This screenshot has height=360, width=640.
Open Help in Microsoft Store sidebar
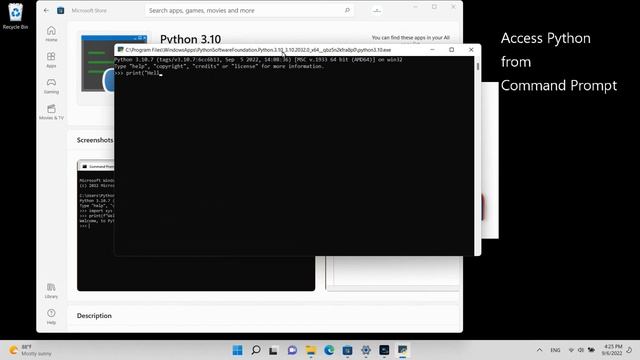[x=51, y=317]
